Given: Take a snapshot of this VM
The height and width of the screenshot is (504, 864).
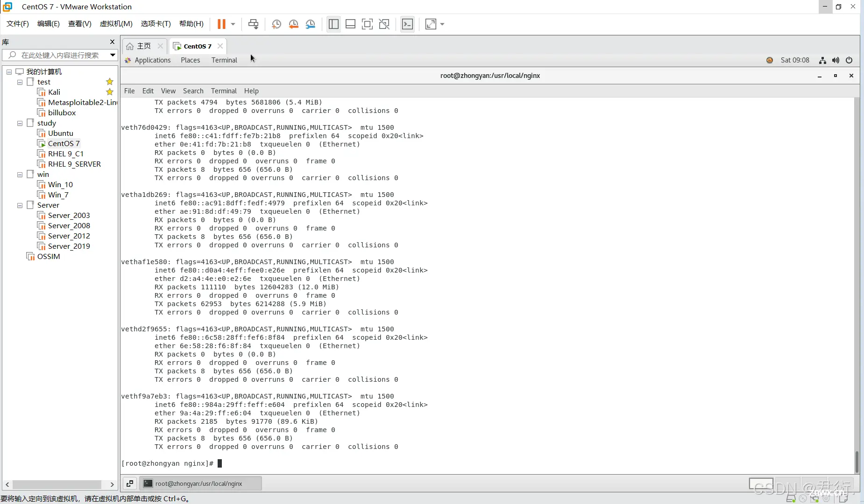Looking at the screenshot, I should pos(276,24).
